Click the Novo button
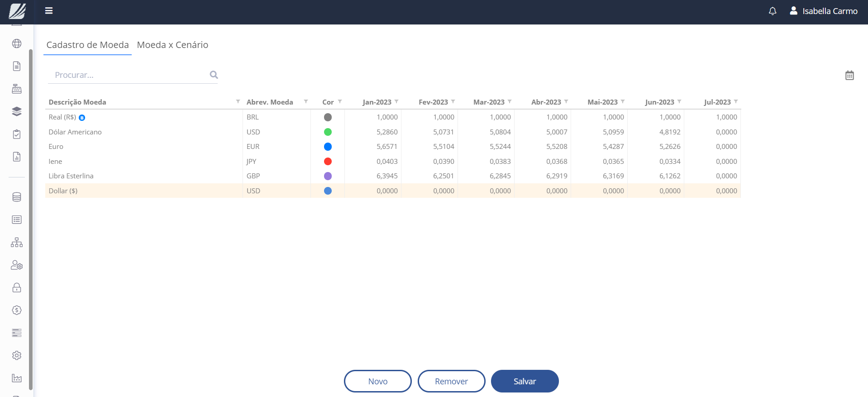Screen dimensions: 868x397 (x=378, y=381)
